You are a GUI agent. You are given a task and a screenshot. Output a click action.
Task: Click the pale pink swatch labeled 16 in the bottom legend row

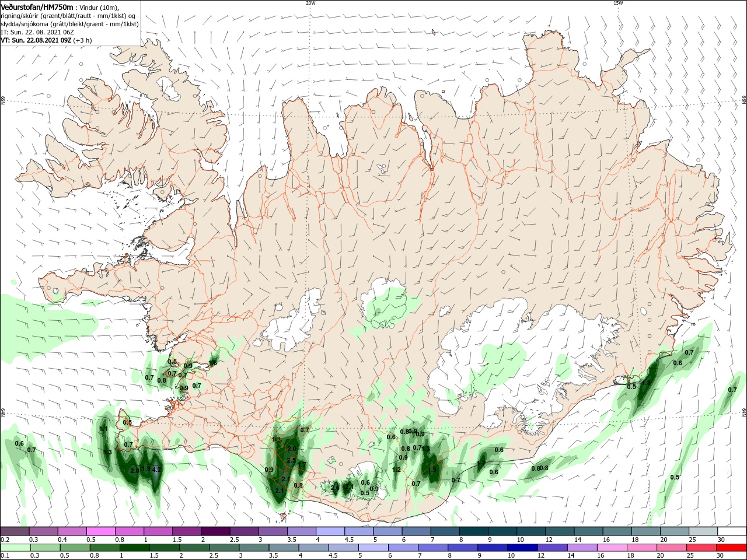click(x=612, y=548)
